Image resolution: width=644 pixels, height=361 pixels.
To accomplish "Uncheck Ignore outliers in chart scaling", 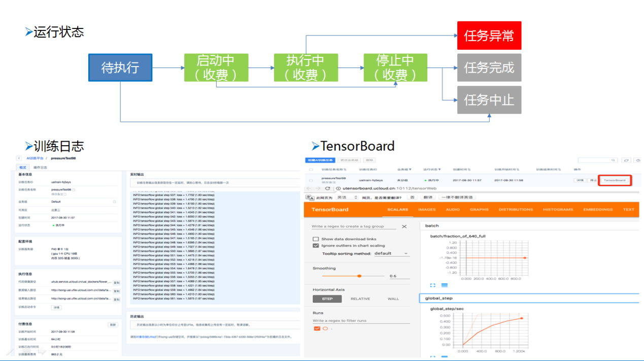I will click(316, 245).
